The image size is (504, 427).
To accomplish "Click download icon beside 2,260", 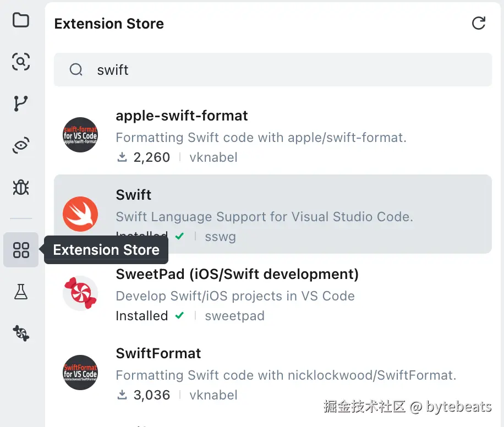I will pyautogui.click(x=122, y=157).
